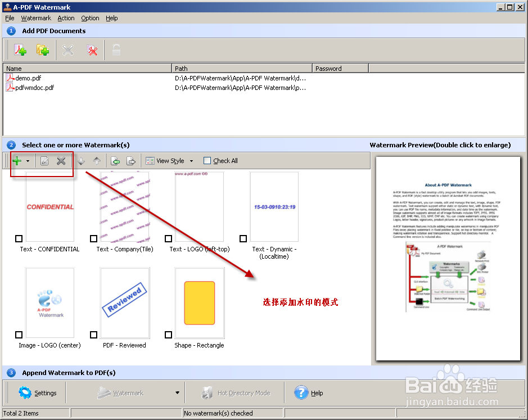Click the Password column header

click(x=340, y=69)
